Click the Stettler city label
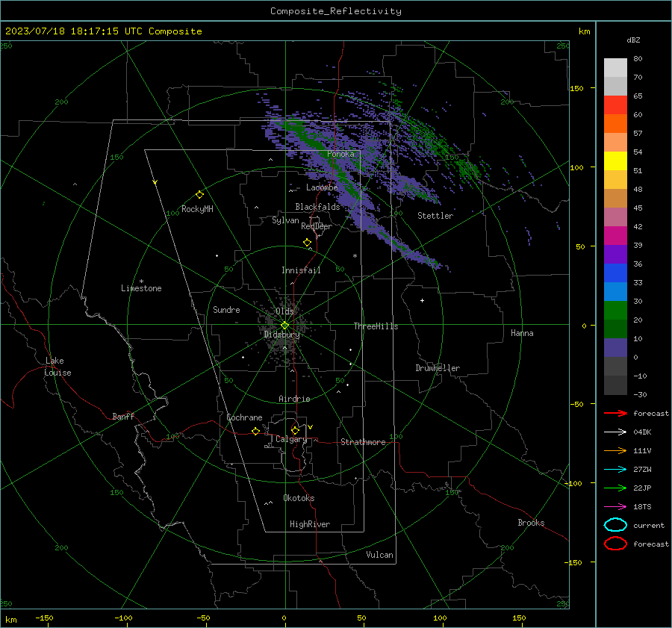672x628 pixels. pyautogui.click(x=435, y=216)
